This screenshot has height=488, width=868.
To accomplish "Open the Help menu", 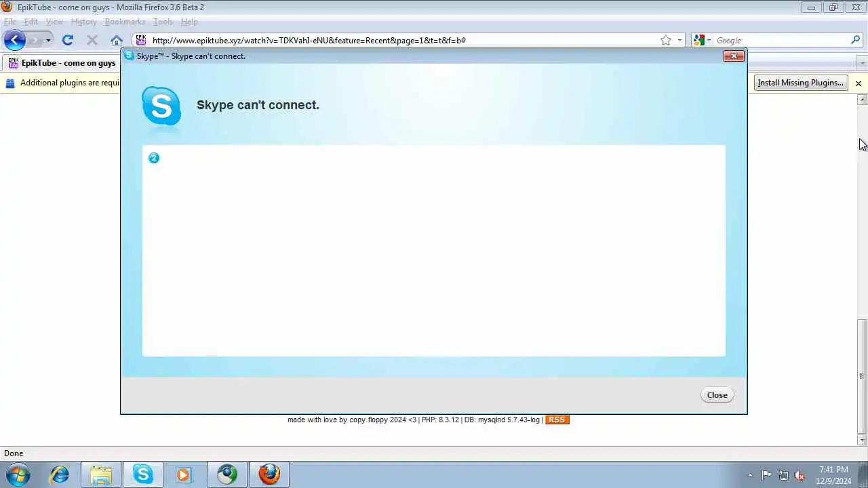I will pos(189,22).
